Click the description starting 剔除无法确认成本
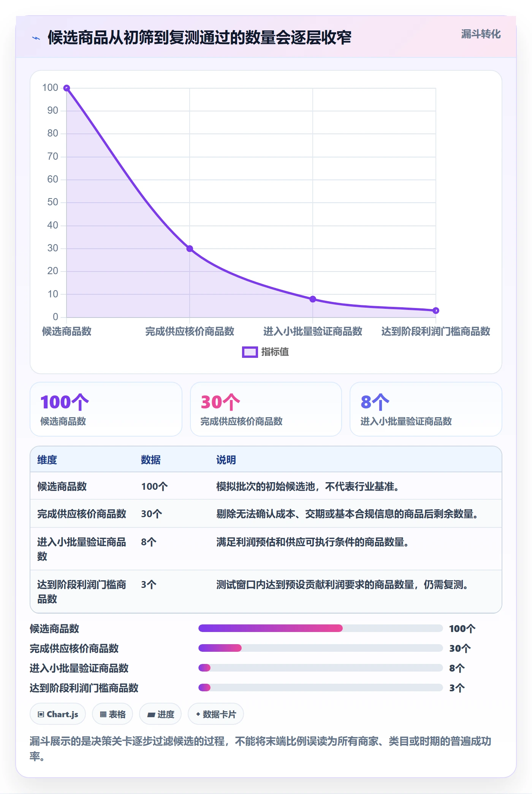Screen dimensions: 532x794 [x=347, y=514]
